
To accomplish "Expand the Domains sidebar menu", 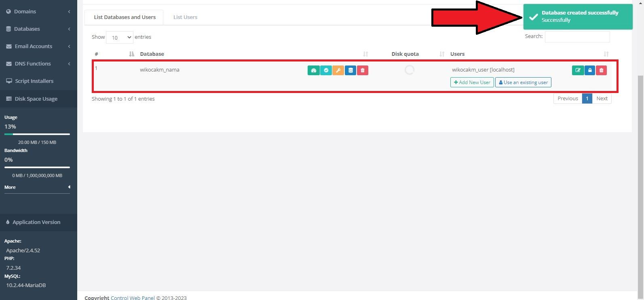I will point(38,12).
